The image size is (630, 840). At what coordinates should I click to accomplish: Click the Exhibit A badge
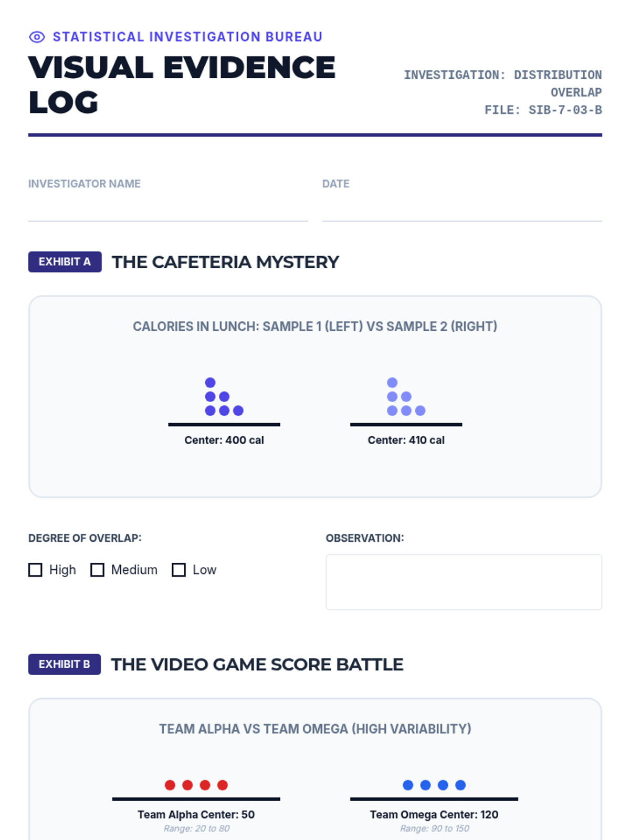point(65,261)
